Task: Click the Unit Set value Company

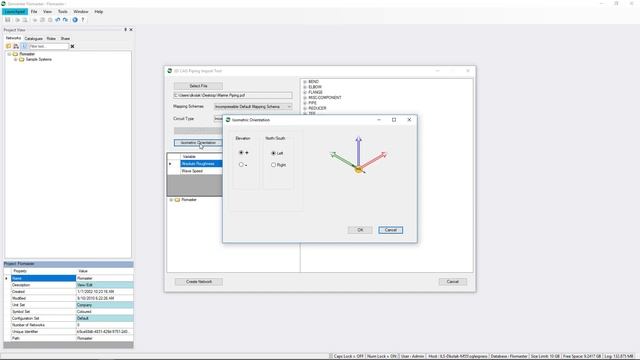Action: point(104,305)
